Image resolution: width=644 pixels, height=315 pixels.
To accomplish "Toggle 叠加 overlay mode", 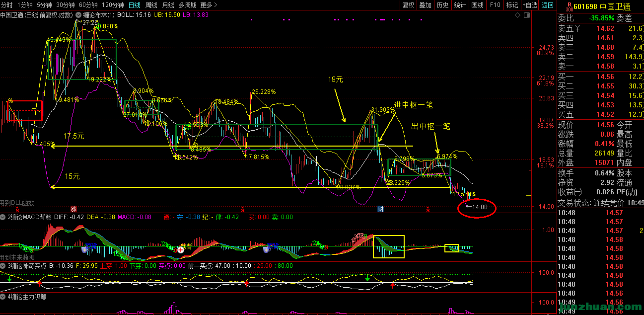I will click(425, 5).
